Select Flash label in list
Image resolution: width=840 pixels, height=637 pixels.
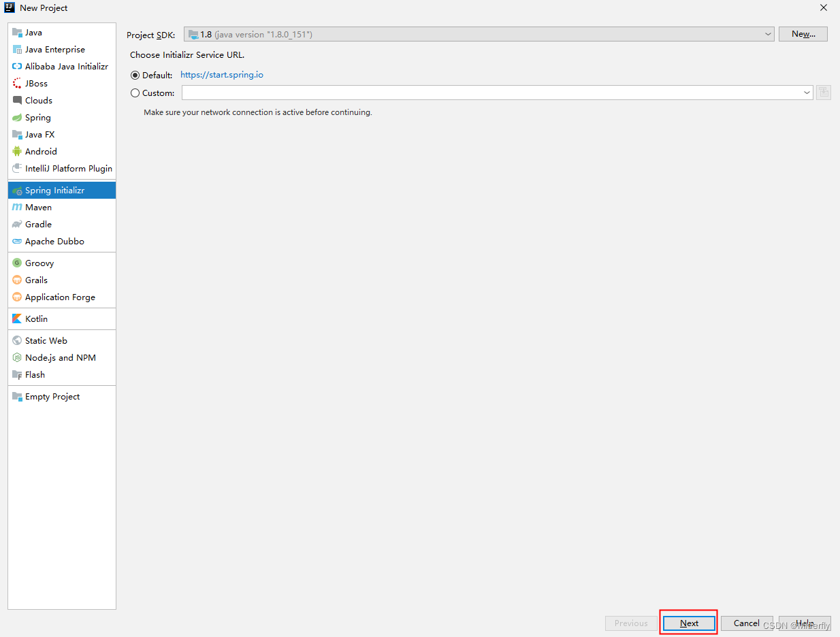[x=35, y=375]
